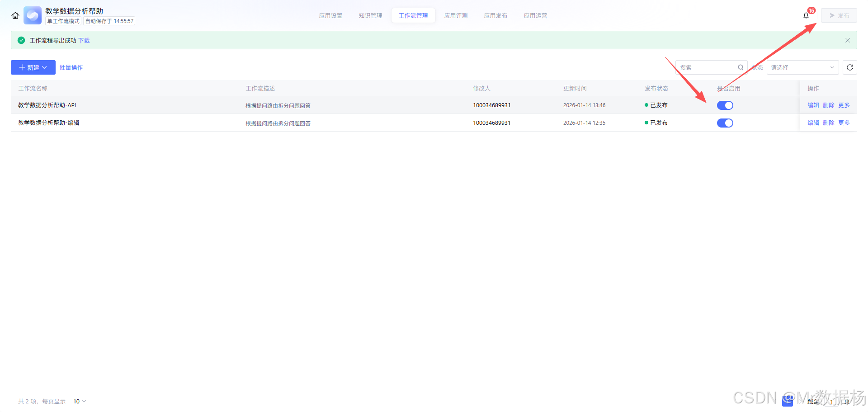Screen dimensions: 868x412
Task: Click 删除 in 教学数据分析帮助-编辑 row
Action: (829, 123)
